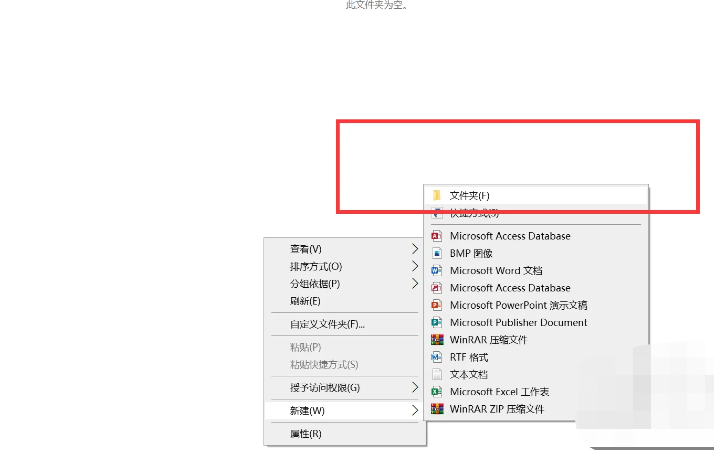The width and height of the screenshot is (714, 450).
Task: Click the Microsoft Publisher Document icon
Action: (x=436, y=322)
